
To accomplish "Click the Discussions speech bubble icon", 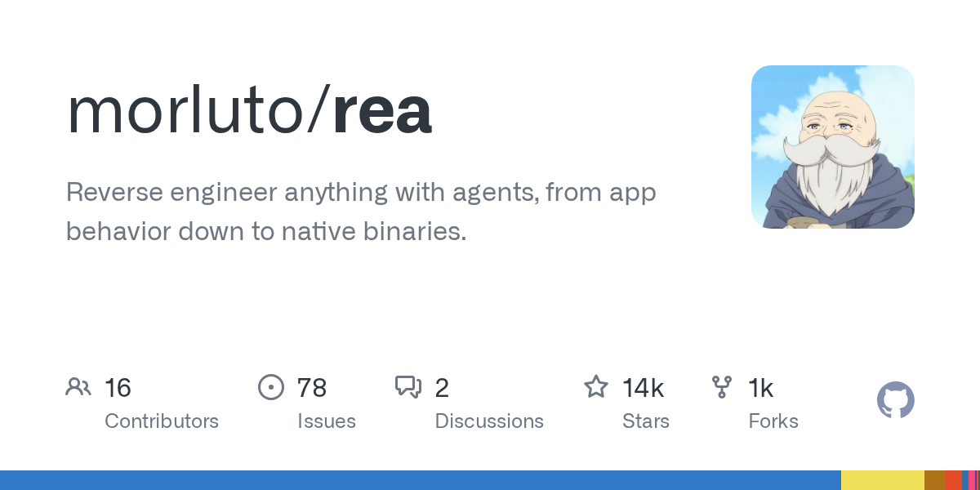I will pos(408,386).
